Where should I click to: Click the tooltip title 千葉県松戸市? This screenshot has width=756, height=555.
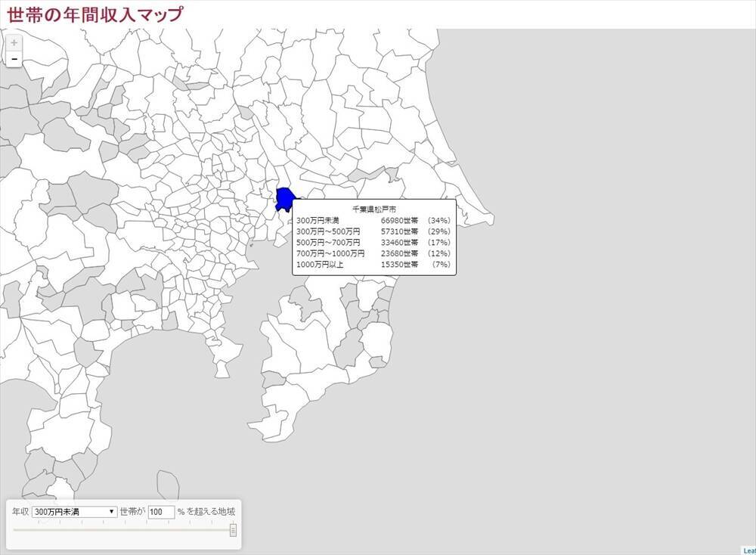click(373, 209)
